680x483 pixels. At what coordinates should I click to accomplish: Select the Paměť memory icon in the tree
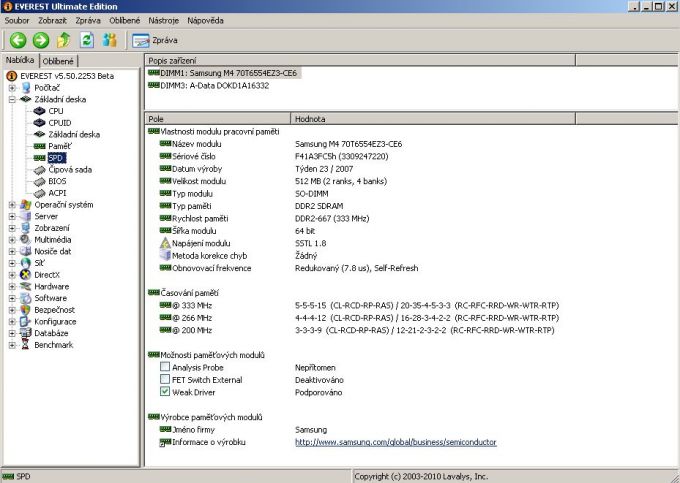pyautogui.click(x=39, y=146)
